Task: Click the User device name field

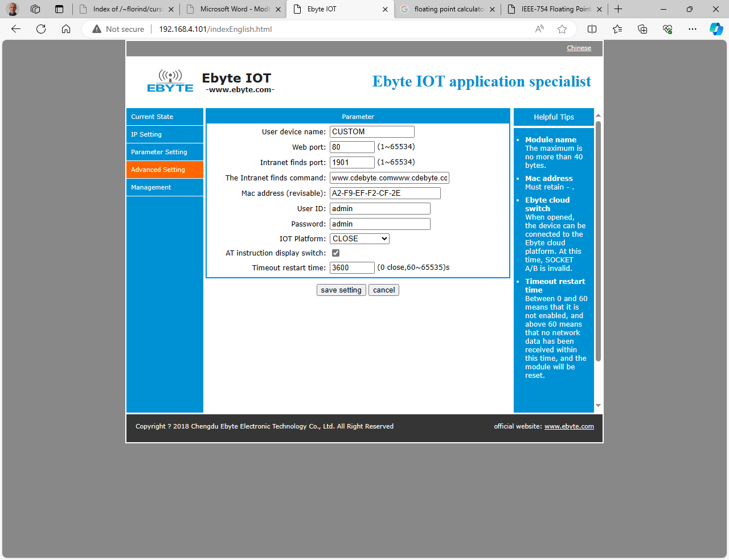Action: 372,132
